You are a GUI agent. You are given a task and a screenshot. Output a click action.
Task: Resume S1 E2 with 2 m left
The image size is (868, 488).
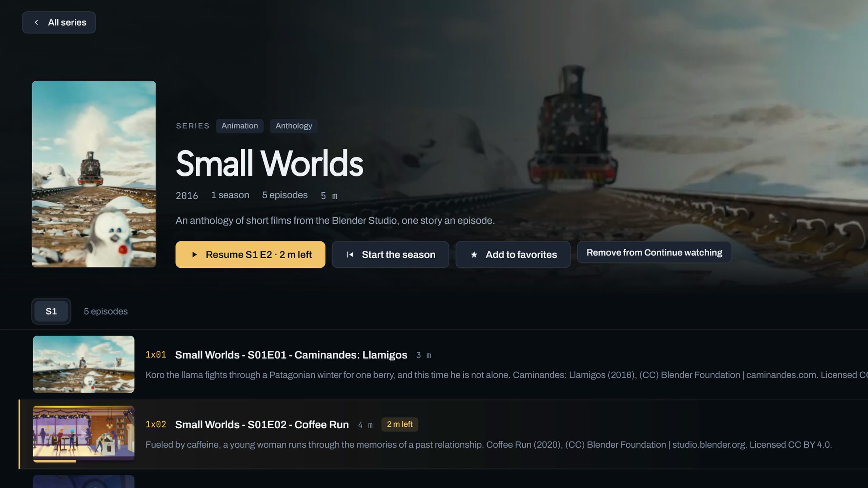[x=250, y=255]
